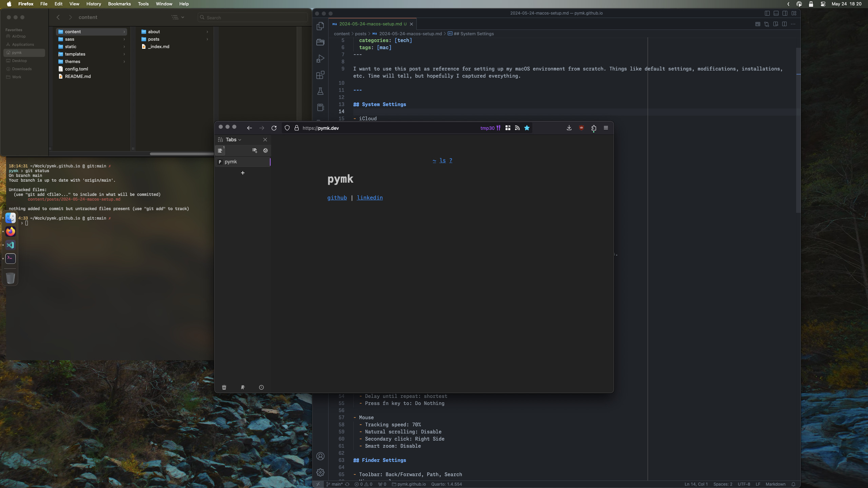Click Ln 14, Col 1 in status bar
Image resolution: width=868 pixels, height=488 pixels.
696,484
